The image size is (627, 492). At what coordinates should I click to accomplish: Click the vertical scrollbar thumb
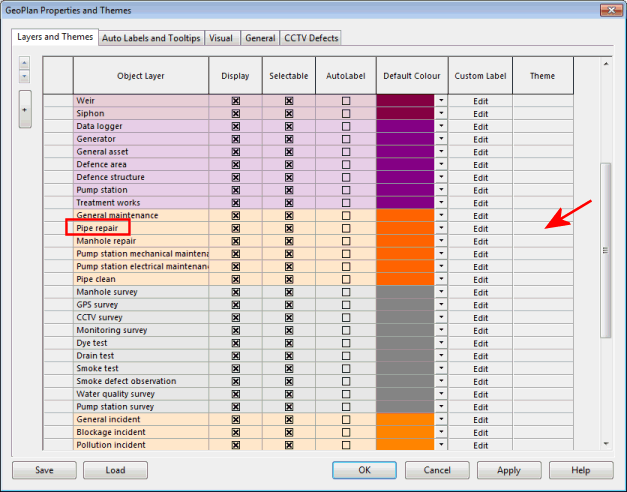606,250
